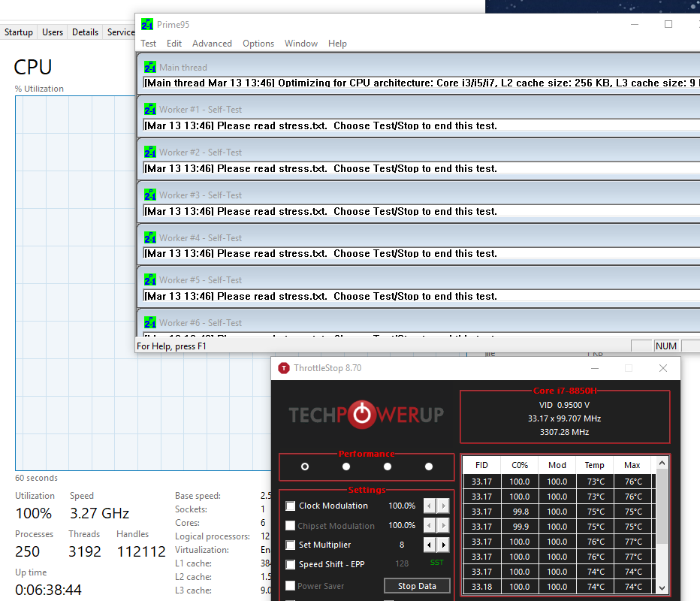The height and width of the screenshot is (601, 700).
Task: Enable Chipset Modulation checkbox
Action: 290,526
